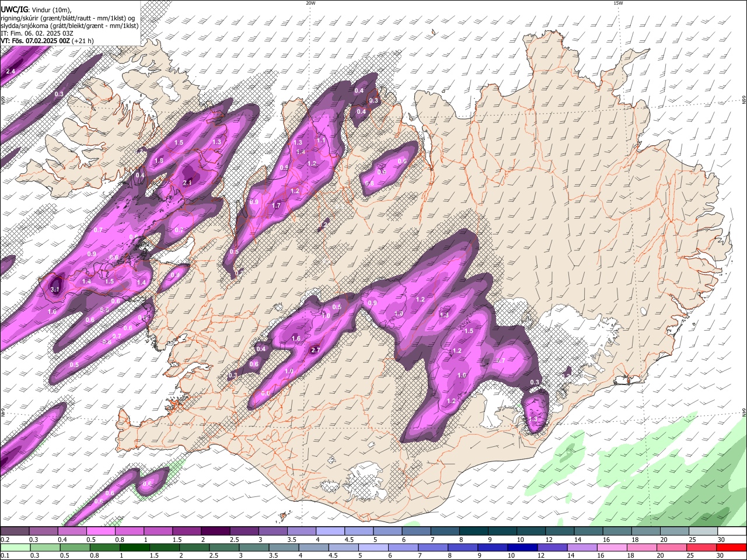Click the 20W longitude label at top
747x560 pixels.
point(310,3)
